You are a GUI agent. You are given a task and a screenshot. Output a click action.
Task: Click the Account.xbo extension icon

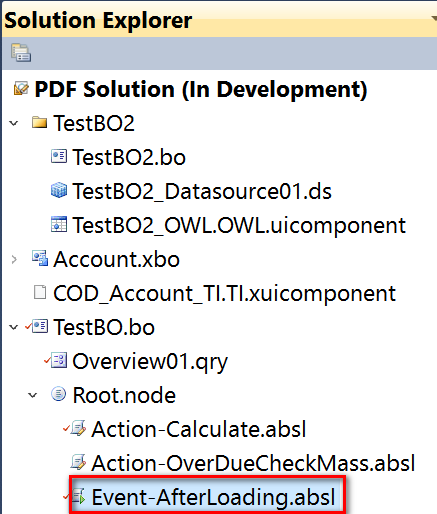click(x=40, y=258)
